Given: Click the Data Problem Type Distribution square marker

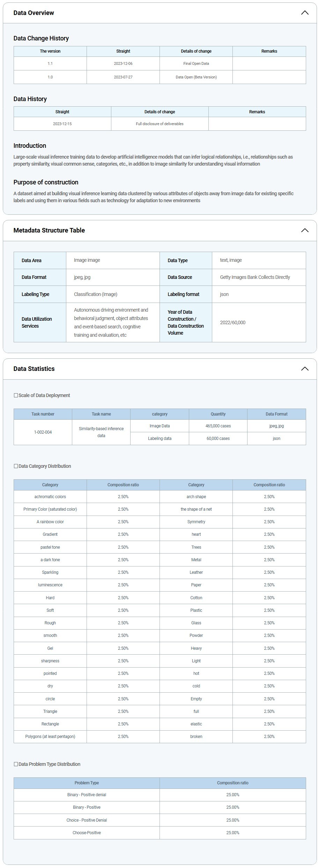Looking at the screenshot, I should pyautogui.click(x=16, y=764).
